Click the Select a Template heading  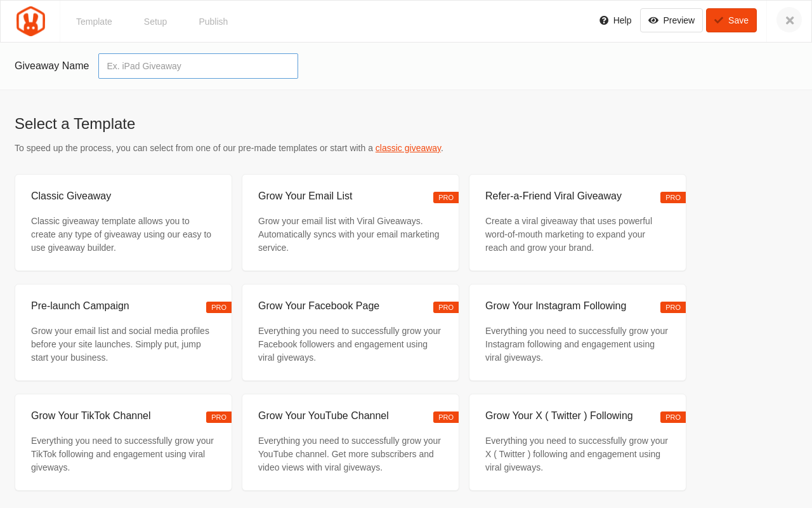[x=75, y=124]
